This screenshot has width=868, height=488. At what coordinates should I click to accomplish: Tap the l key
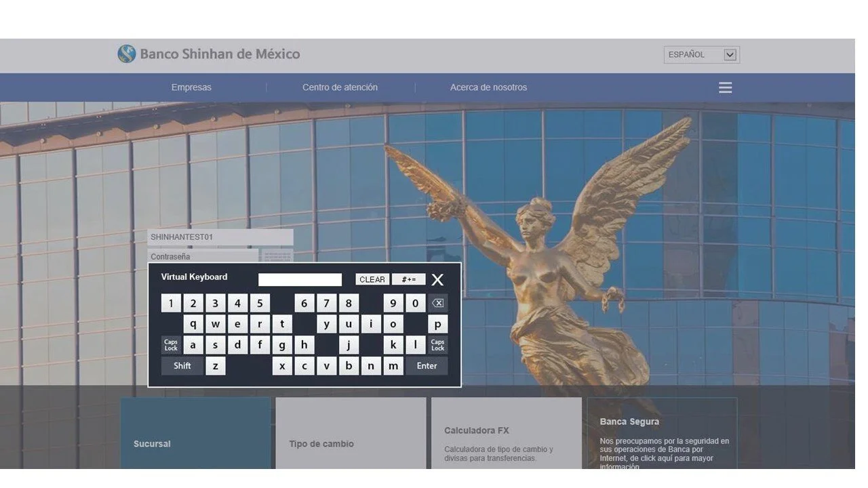click(416, 345)
